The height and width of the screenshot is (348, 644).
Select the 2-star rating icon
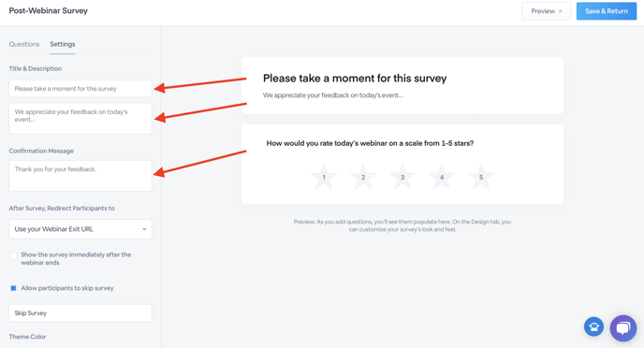(363, 177)
